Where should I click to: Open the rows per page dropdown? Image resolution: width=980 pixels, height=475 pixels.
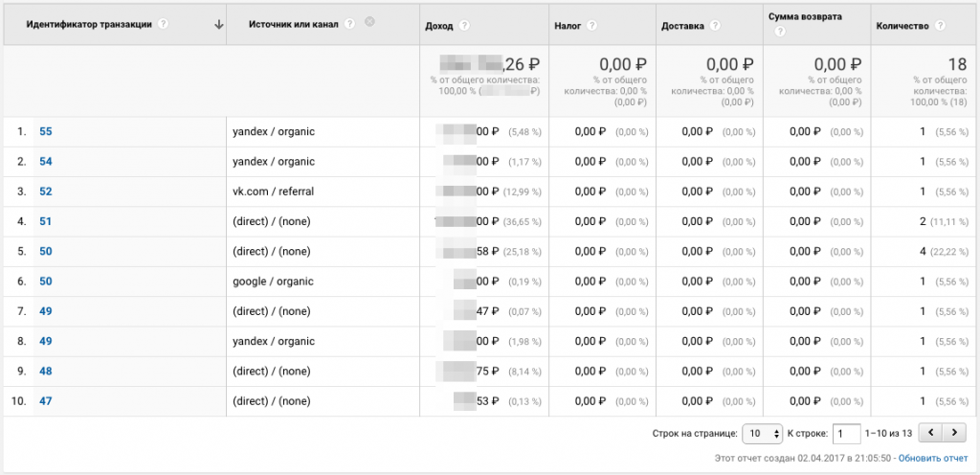(x=763, y=434)
